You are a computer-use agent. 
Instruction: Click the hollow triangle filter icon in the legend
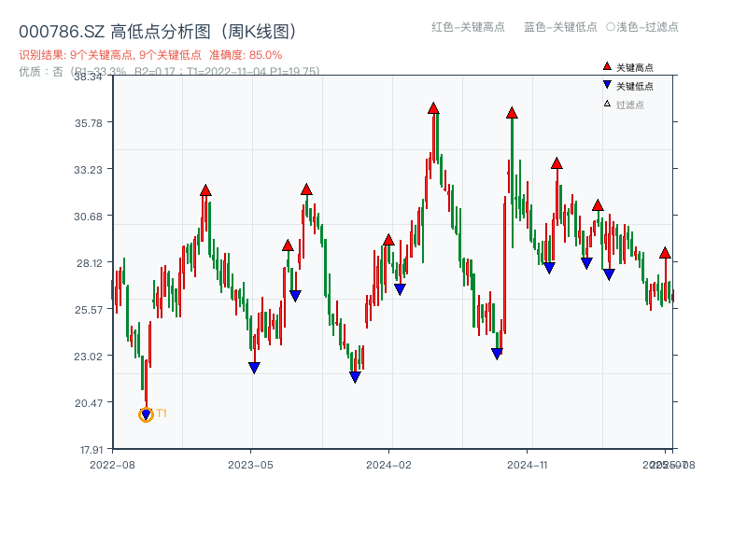coord(607,104)
